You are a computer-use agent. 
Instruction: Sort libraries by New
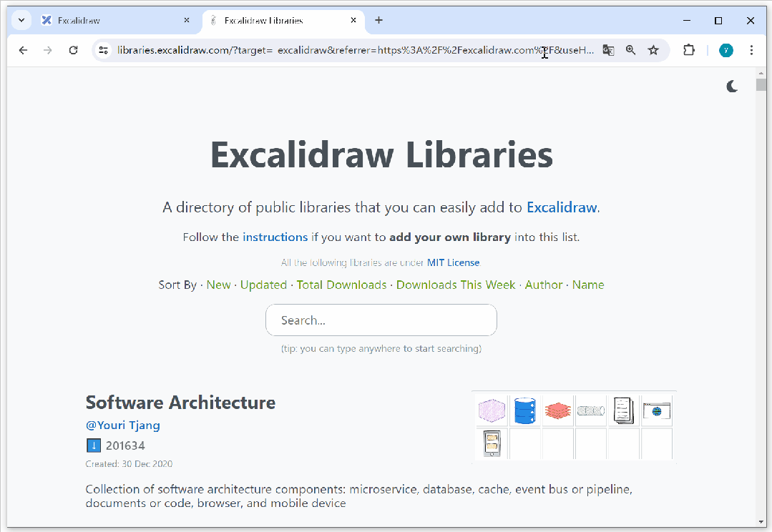(219, 285)
